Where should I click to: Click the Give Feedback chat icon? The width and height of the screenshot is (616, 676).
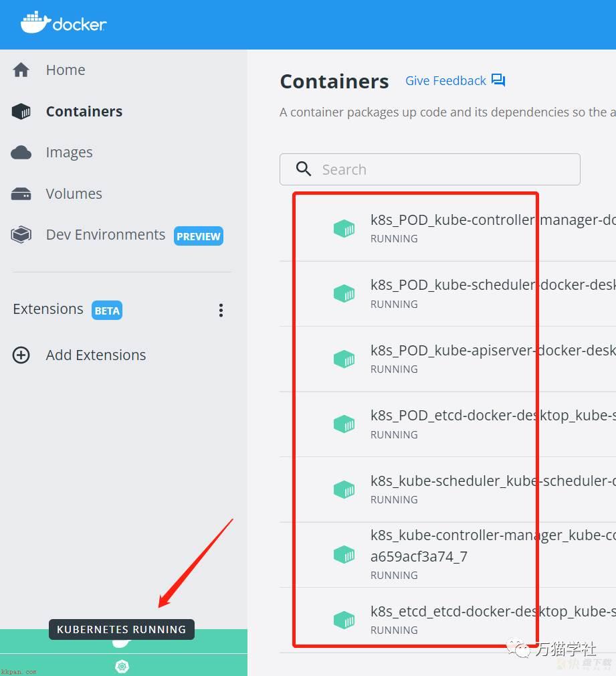tap(498, 80)
